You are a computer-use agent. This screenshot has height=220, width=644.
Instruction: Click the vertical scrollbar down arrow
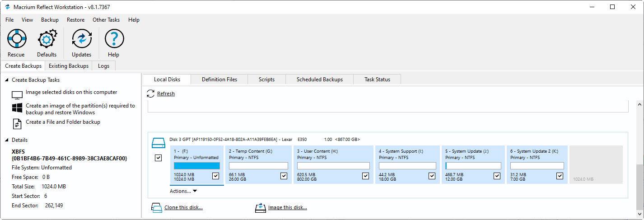639,215
